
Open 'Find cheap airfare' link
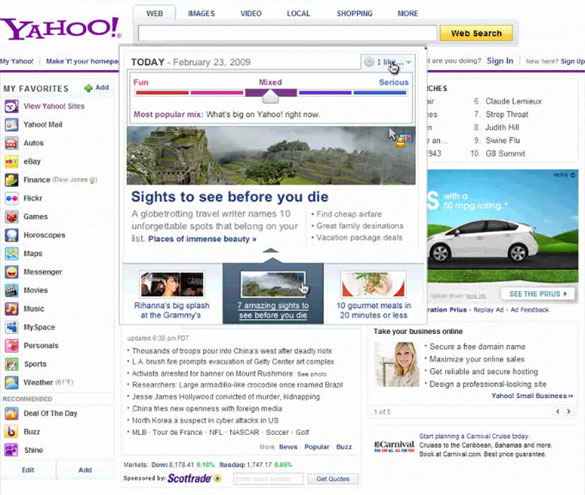coord(349,214)
